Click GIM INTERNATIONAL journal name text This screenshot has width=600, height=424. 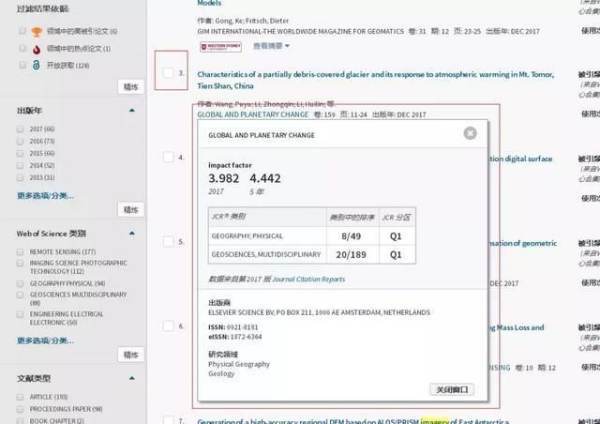coord(301,31)
